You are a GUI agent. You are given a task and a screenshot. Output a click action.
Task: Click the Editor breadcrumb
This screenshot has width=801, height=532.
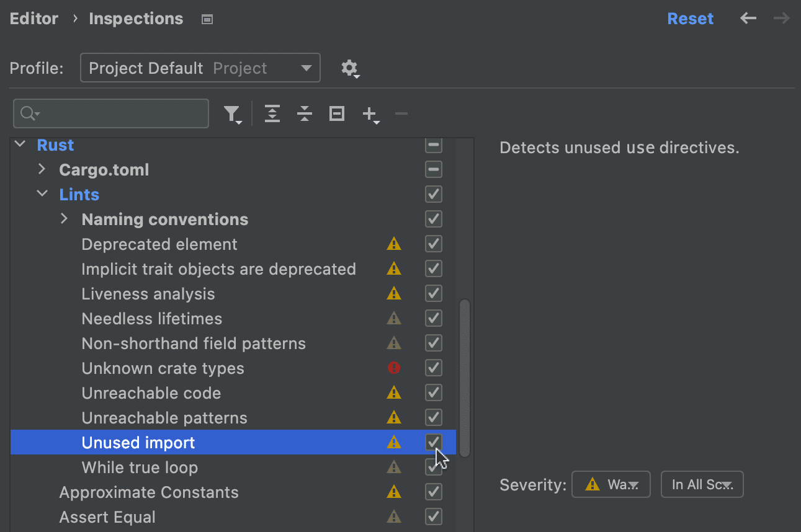(34, 18)
